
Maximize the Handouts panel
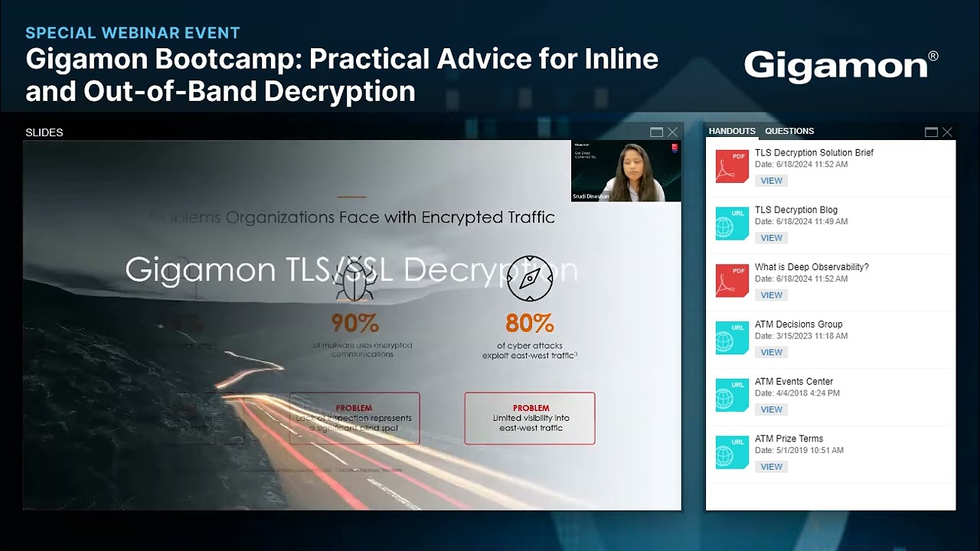point(931,132)
